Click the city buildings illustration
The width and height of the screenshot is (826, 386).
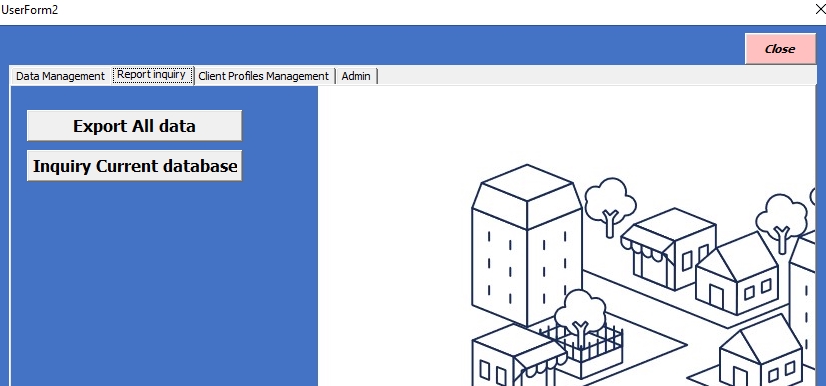tap(567, 236)
